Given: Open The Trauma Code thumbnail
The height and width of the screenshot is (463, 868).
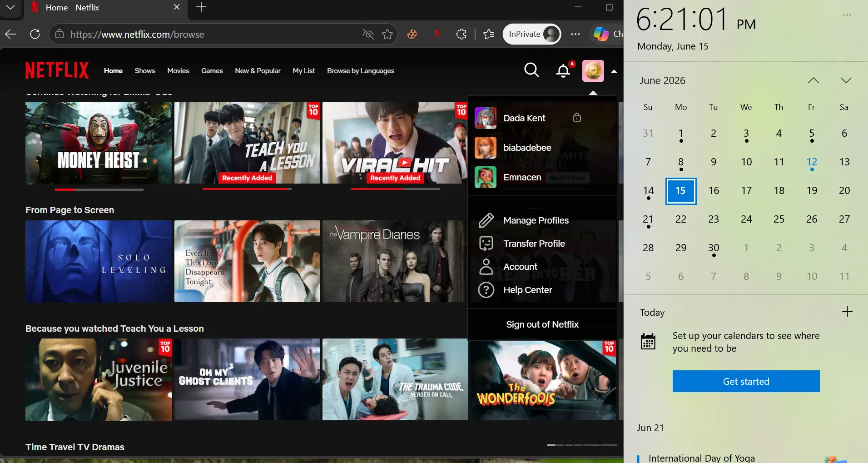Looking at the screenshot, I should point(395,379).
